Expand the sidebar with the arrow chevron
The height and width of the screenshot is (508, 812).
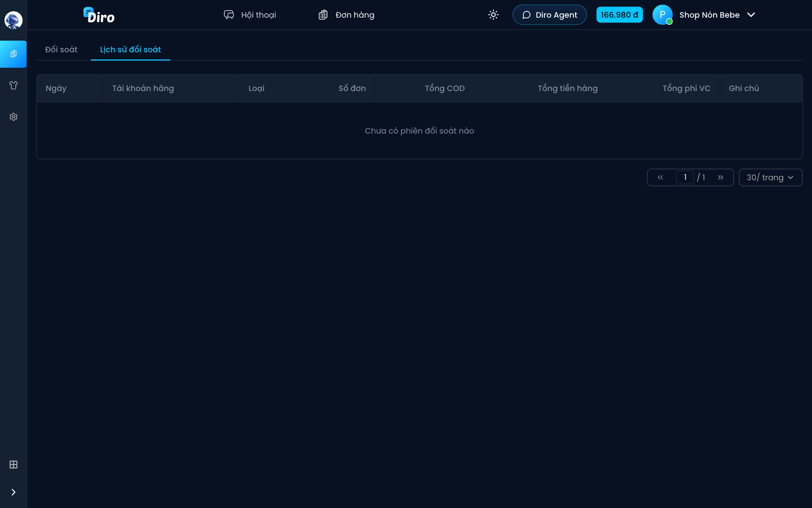[14, 492]
